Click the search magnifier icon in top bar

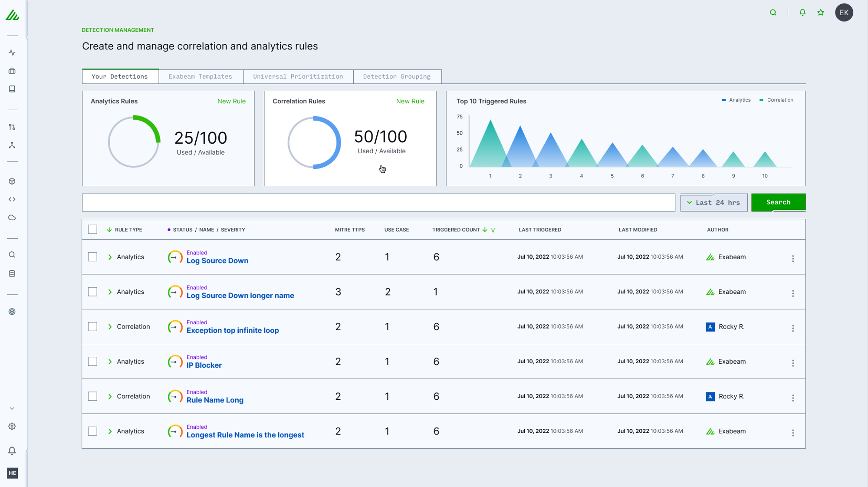773,13
